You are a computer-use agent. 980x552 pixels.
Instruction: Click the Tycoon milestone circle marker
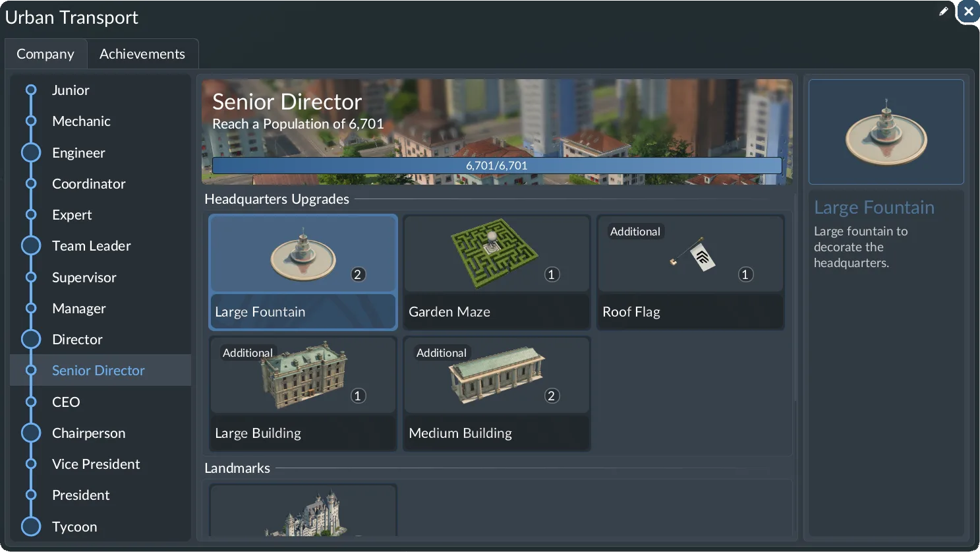31,526
